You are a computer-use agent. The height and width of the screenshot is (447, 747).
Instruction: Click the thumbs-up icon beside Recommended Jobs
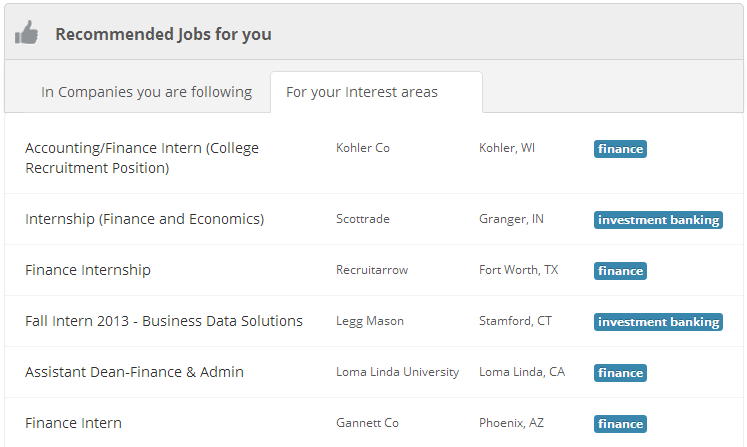point(26,32)
